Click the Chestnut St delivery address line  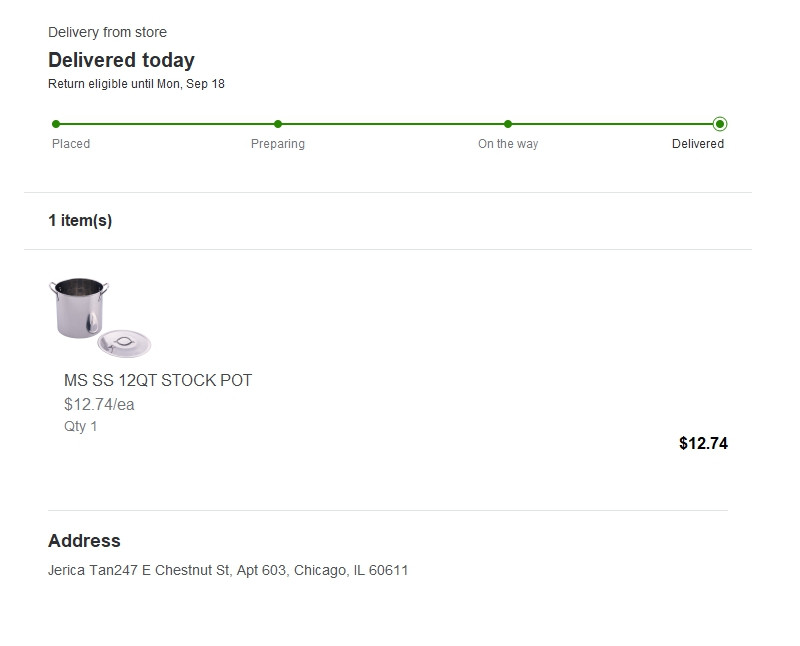[x=228, y=570]
